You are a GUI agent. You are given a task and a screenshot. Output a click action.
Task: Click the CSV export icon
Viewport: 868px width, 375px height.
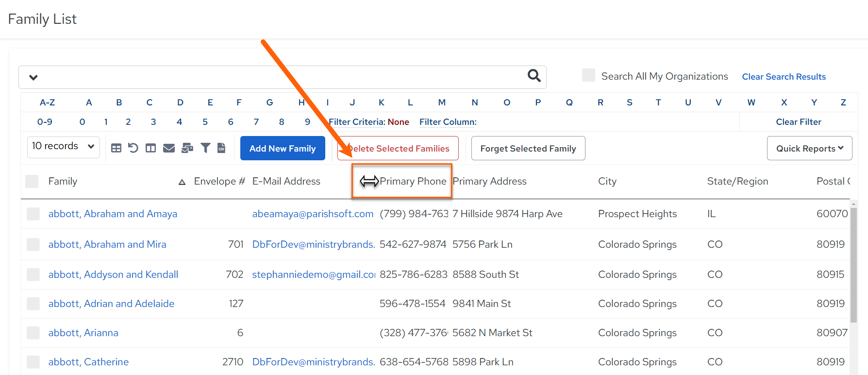221,148
